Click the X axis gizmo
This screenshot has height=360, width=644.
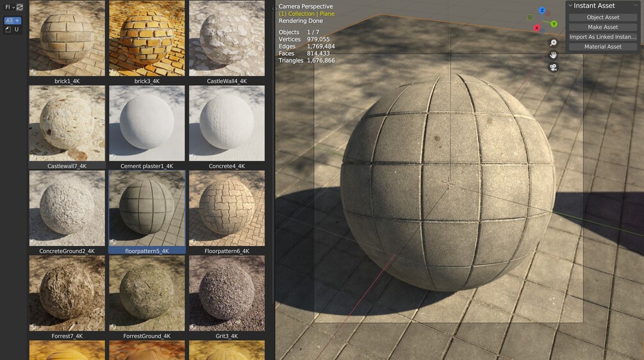(x=536, y=28)
